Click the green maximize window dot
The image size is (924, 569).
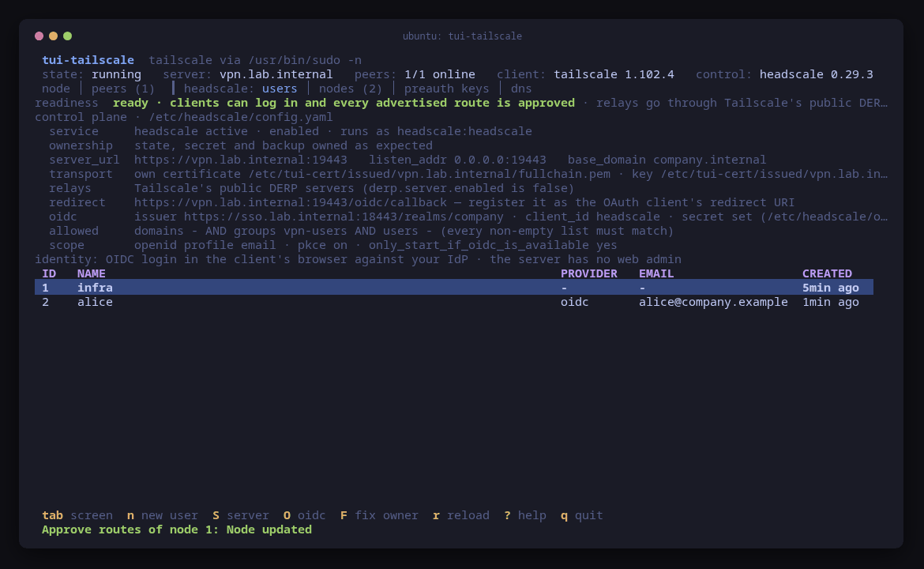tap(67, 36)
